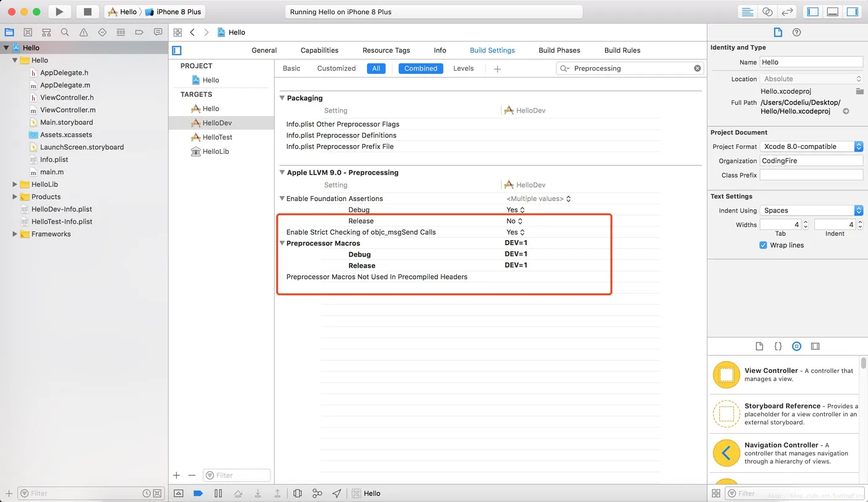The image size is (868, 502).
Task: Click the Class Prefix field
Action: point(812,175)
